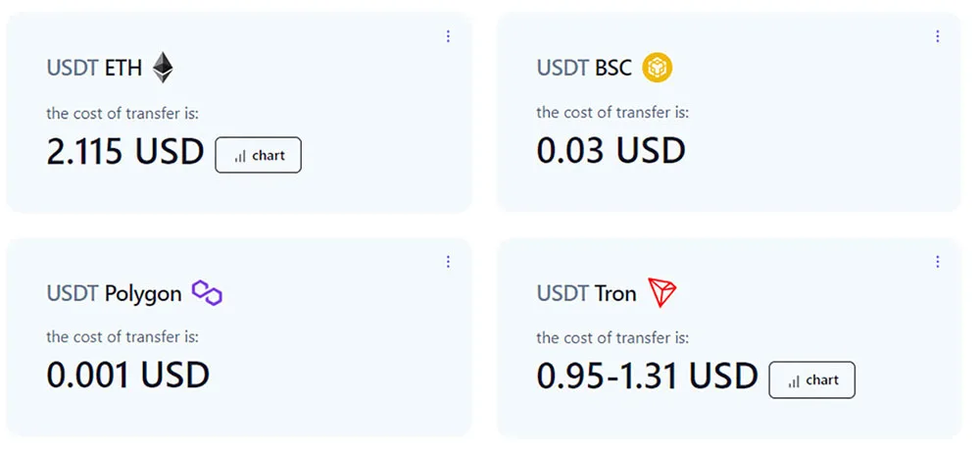Viewport: 980px width, 454px height.
Task: Select the USDT ETH card title
Action: point(94,67)
